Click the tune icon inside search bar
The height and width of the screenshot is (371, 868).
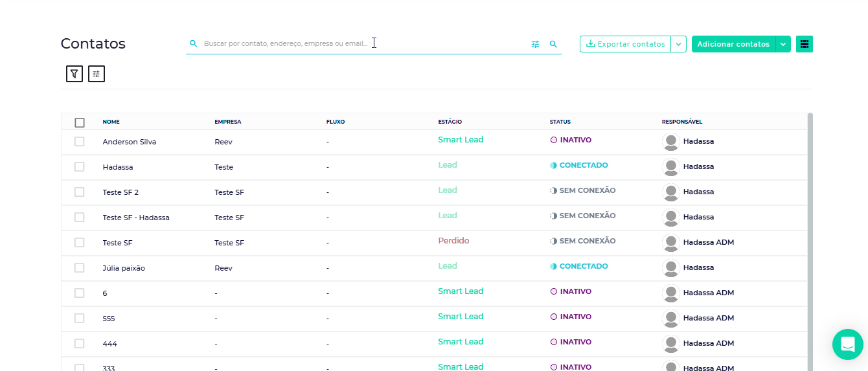pos(535,44)
